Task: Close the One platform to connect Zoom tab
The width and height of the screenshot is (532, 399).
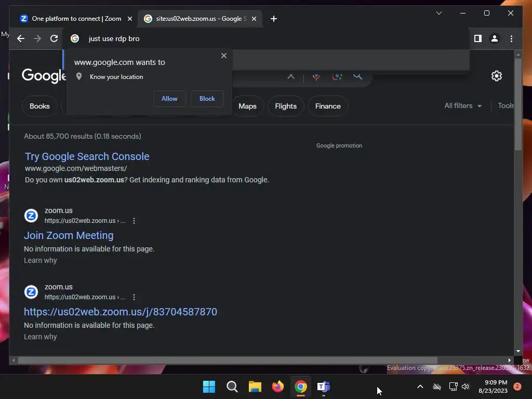Action: click(129, 19)
